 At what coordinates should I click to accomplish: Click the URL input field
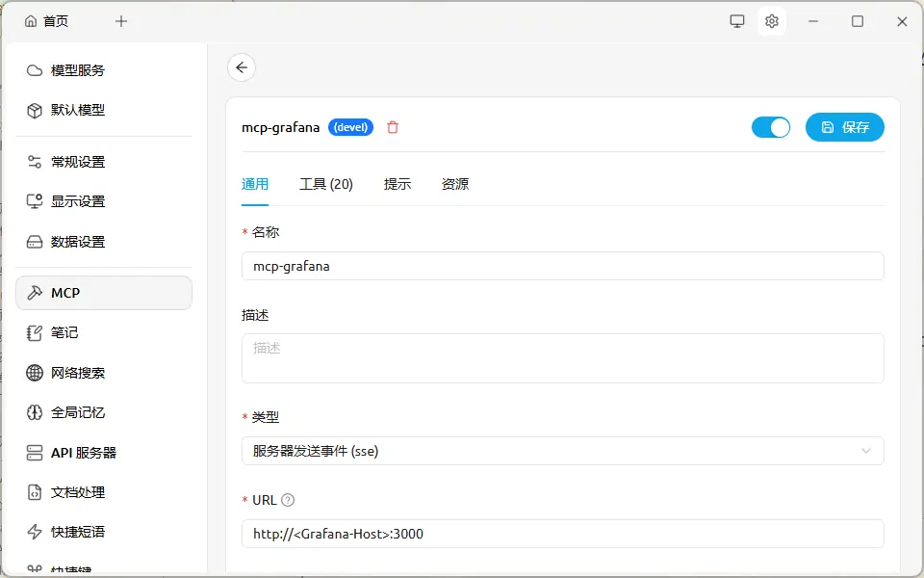click(562, 534)
